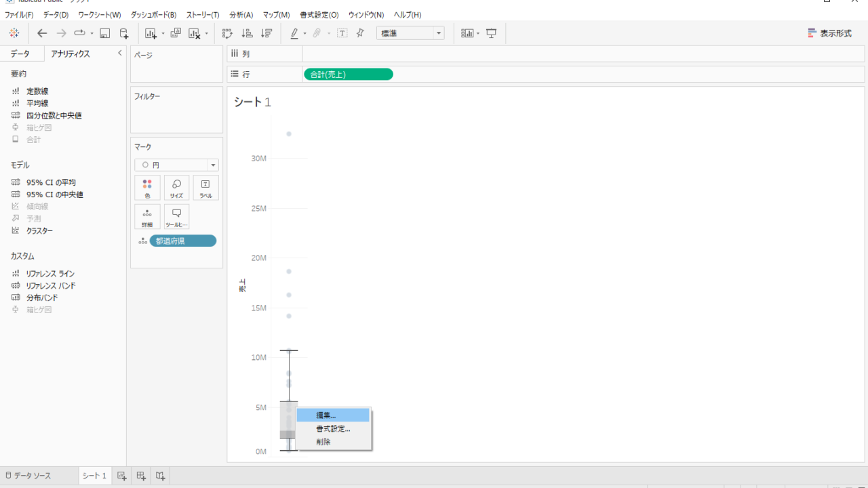Open the ヘルプ(H) menu
Viewport: 868px width, 488px height.
point(408,14)
